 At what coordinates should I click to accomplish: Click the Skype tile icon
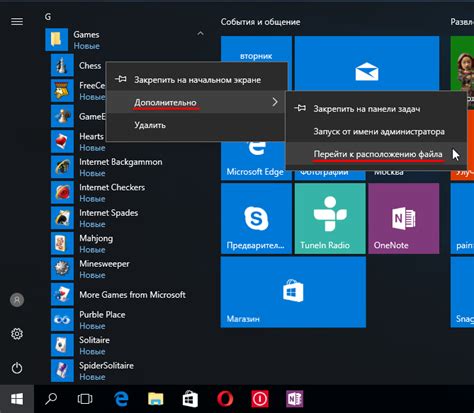tap(256, 218)
